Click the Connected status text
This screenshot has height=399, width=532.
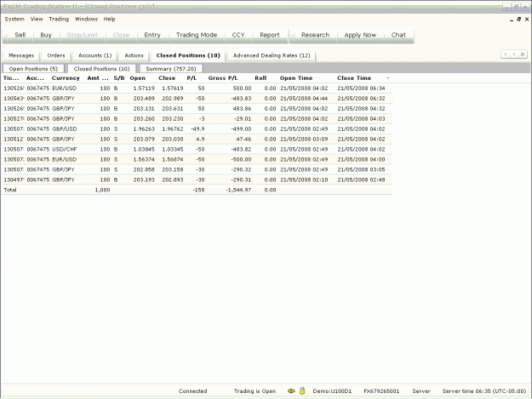[192, 390]
